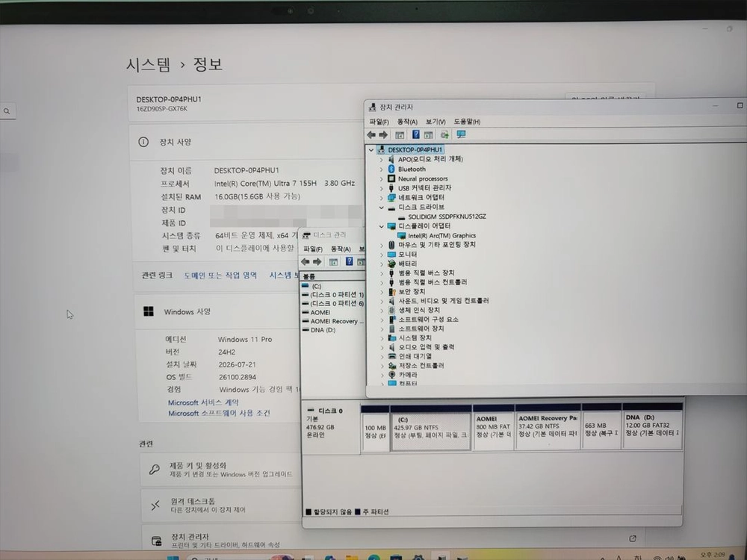Image resolution: width=747 pixels, height=560 pixels.
Task: Expand APO(오디오 처리 개체) chevron
Action: pos(381,160)
